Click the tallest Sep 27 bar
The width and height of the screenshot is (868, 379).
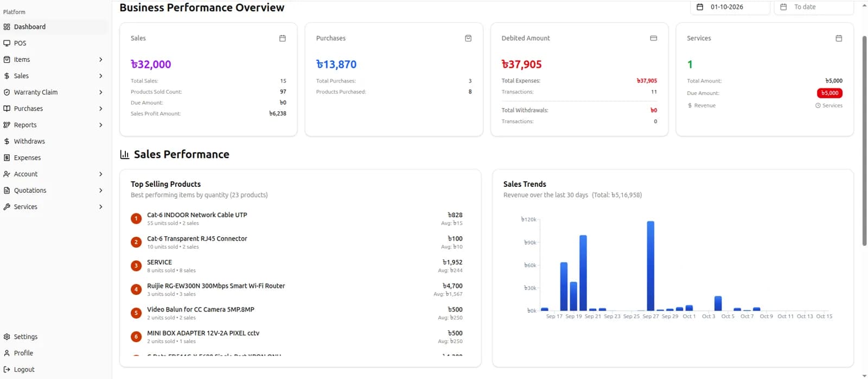click(x=650, y=266)
